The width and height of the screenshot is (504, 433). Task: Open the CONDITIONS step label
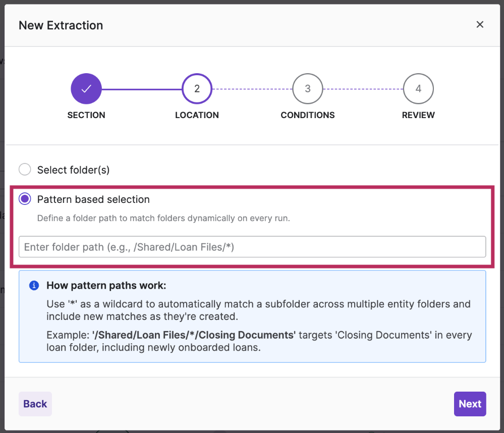coord(308,115)
